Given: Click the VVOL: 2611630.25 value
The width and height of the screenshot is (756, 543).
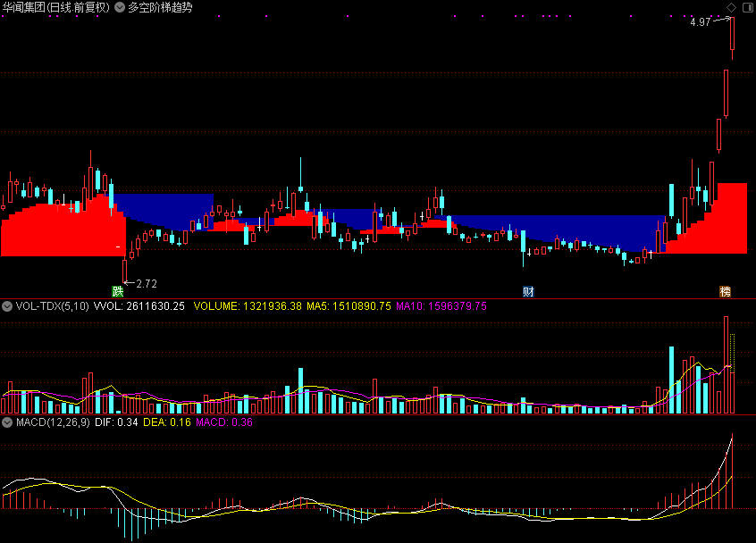Looking at the screenshot, I should tap(139, 306).
